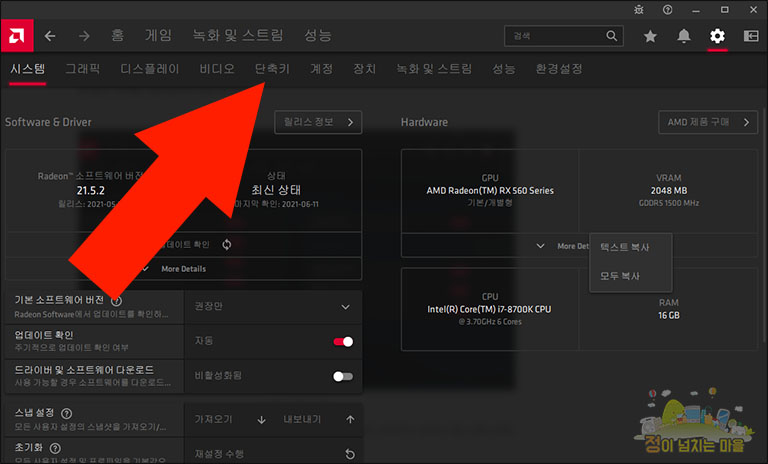Open help for 스냅 설정
The image size is (768, 464).
[66, 414]
